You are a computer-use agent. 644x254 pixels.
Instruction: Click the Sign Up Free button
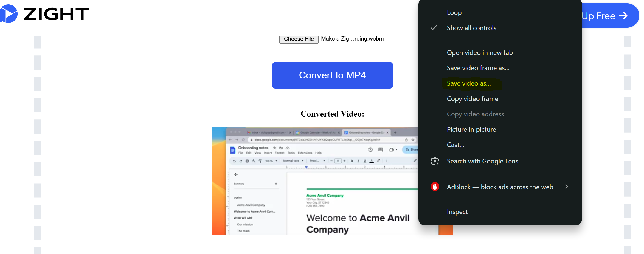tap(611, 16)
